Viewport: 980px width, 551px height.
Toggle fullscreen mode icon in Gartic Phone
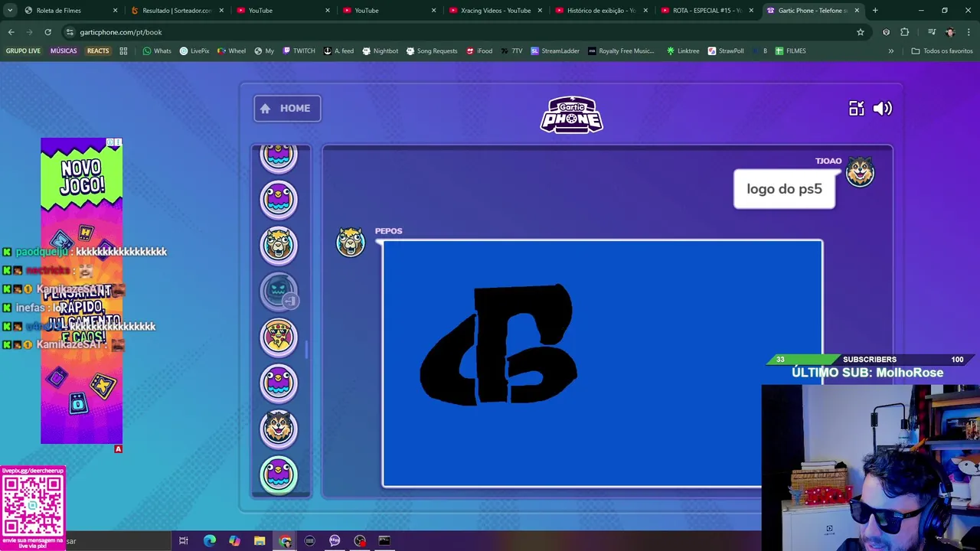[x=856, y=109]
